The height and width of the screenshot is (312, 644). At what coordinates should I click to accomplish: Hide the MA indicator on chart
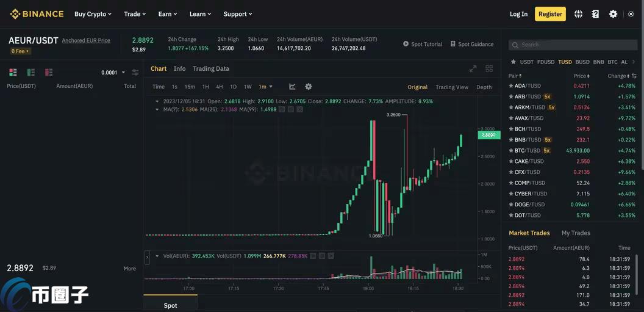pyautogui.click(x=282, y=109)
